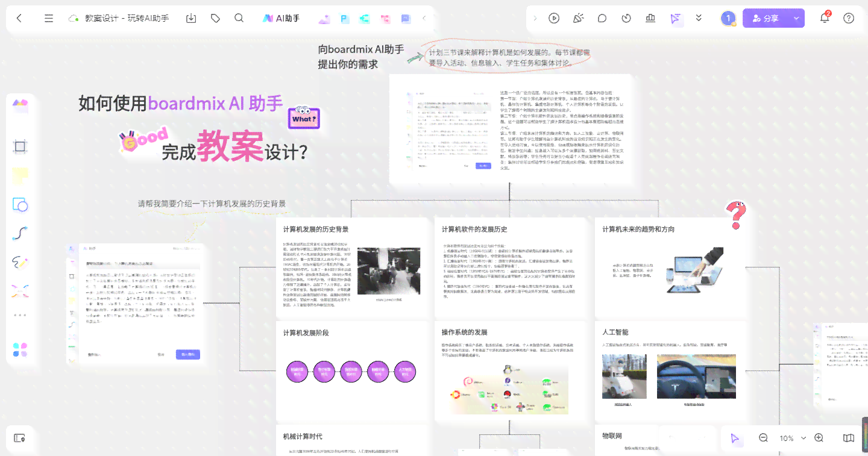Viewport: 868px width, 456px height.
Task: Open the colorful apps grid icon
Action: 20,349
